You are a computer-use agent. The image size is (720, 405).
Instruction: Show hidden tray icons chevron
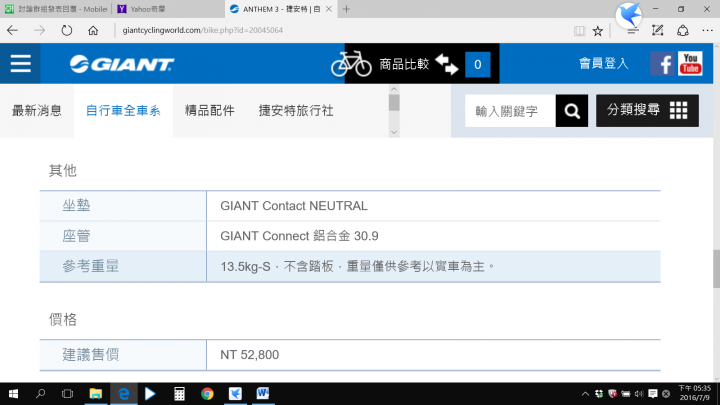(585, 394)
